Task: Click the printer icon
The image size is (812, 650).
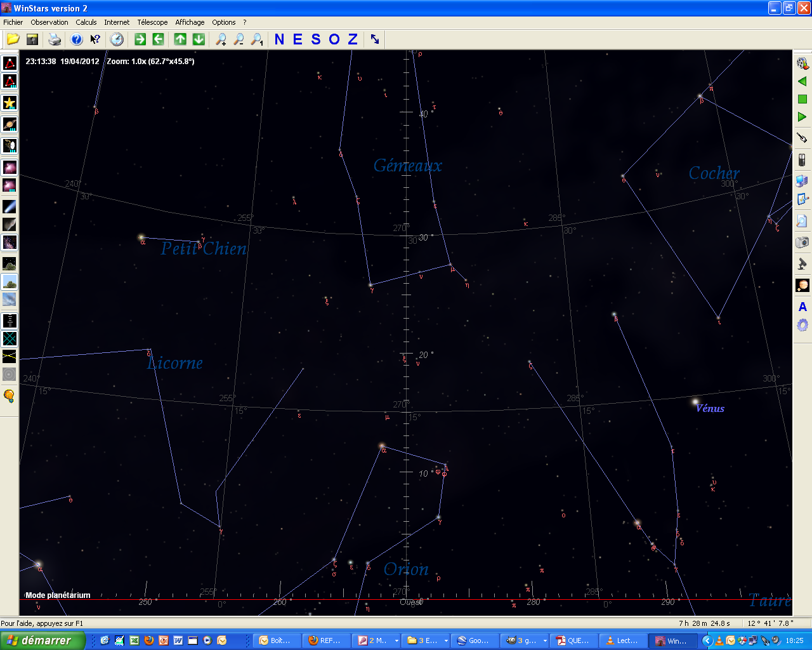Action: pos(55,39)
